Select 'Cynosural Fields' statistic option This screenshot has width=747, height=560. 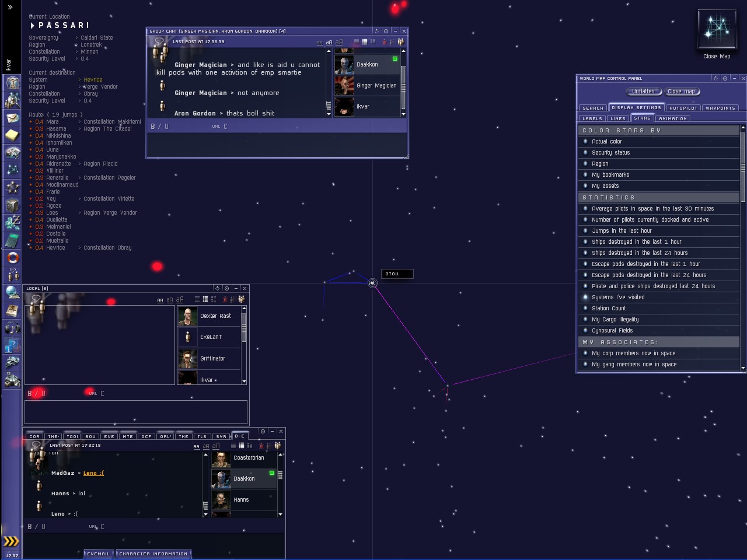[x=659, y=331]
